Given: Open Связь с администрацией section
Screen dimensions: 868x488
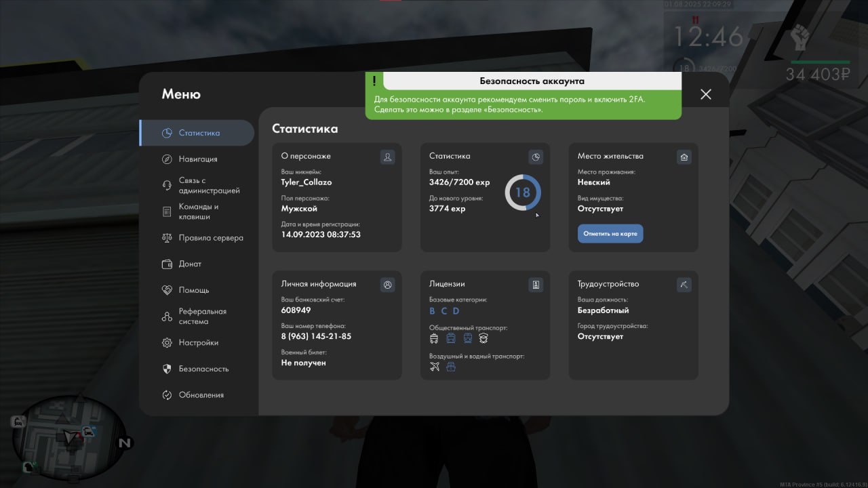Looking at the screenshot, I should (197, 186).
